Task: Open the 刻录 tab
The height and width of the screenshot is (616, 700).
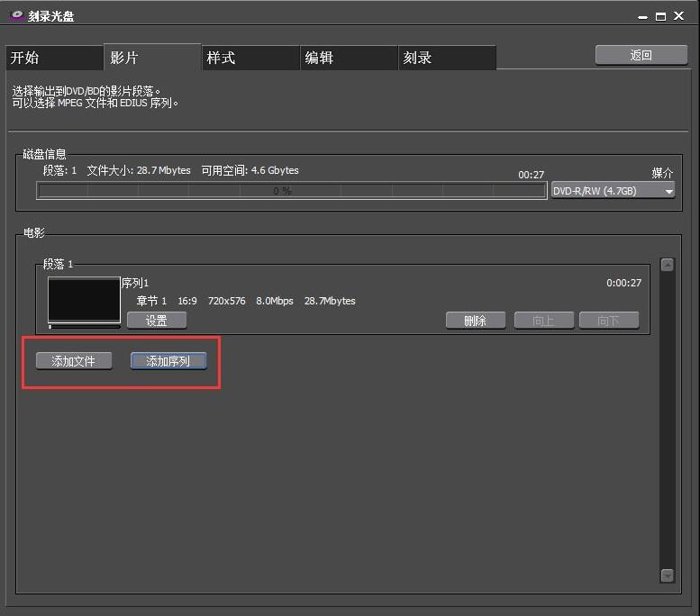Action: click(447, 58)
